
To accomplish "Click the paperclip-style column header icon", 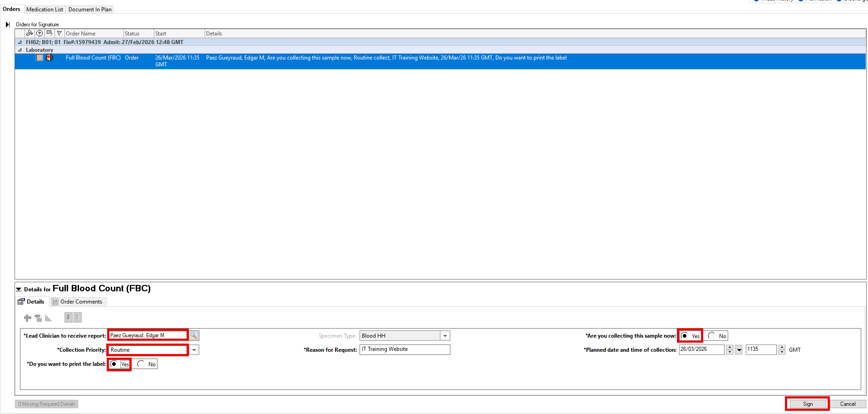I will (x=30, y=33).
